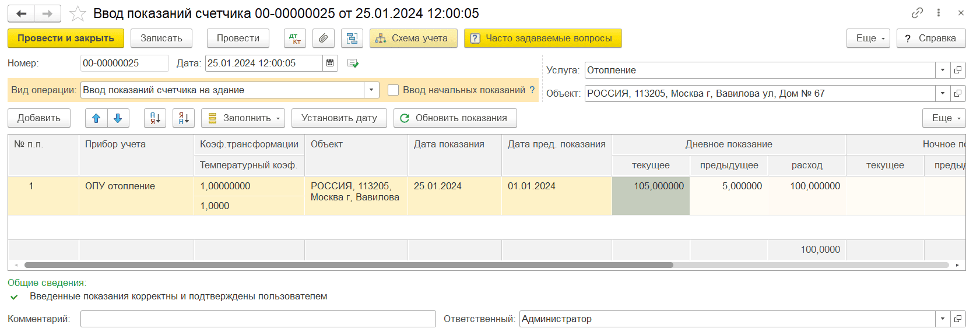Viewport: 980px width, 332px height.
Task: Click the table horizontal scrollbar
Action: click(x=349, y=265)
